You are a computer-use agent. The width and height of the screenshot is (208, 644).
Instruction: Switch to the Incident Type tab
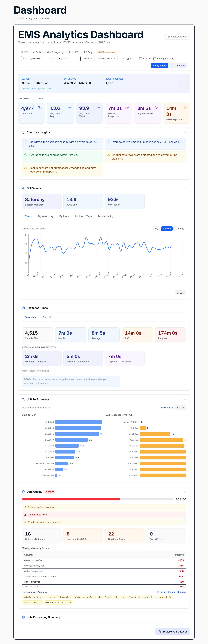[x=84, y=216]
